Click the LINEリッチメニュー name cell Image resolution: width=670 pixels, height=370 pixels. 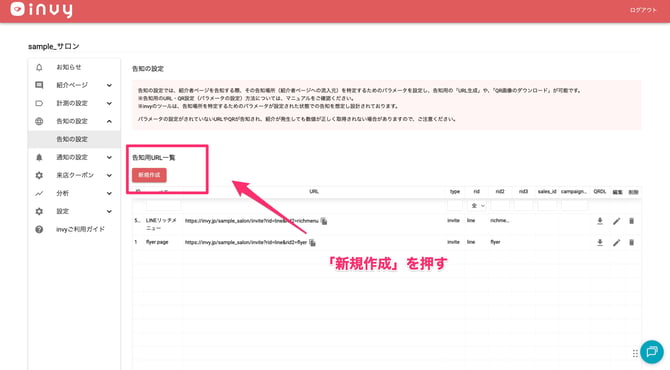(161, 224)
